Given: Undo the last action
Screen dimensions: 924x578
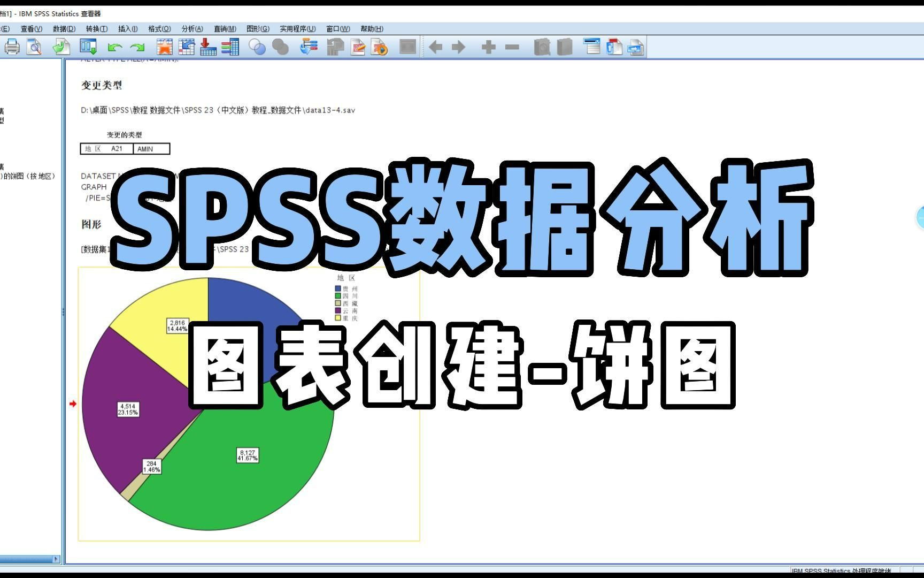Looking at the screenshot, I should tap(114, 48).
